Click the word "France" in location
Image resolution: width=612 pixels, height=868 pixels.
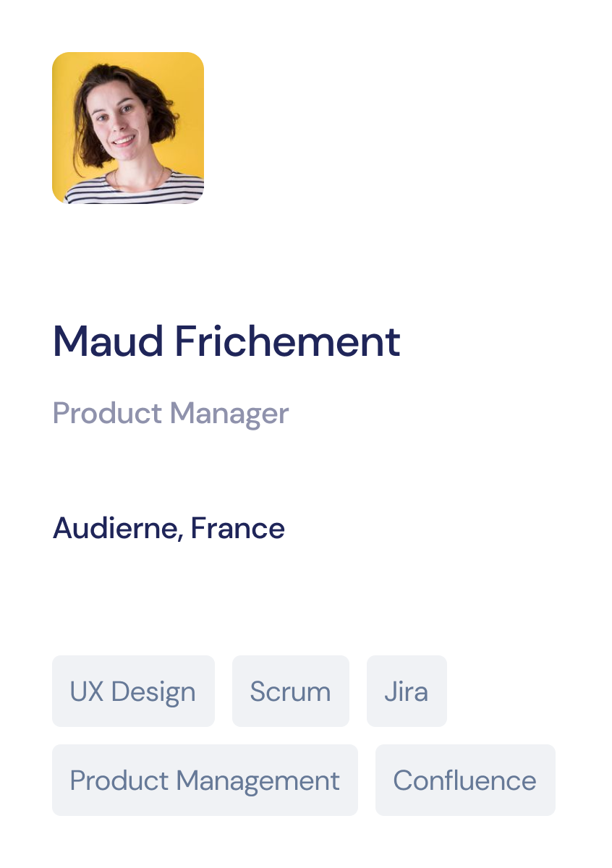tap(238, 528)
